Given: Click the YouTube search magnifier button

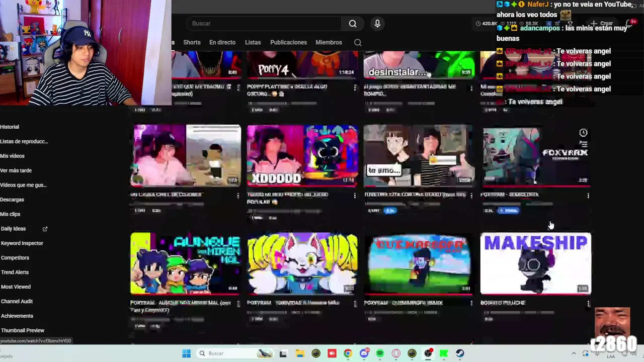Looking at the screenshot, I should click(353, 24).
